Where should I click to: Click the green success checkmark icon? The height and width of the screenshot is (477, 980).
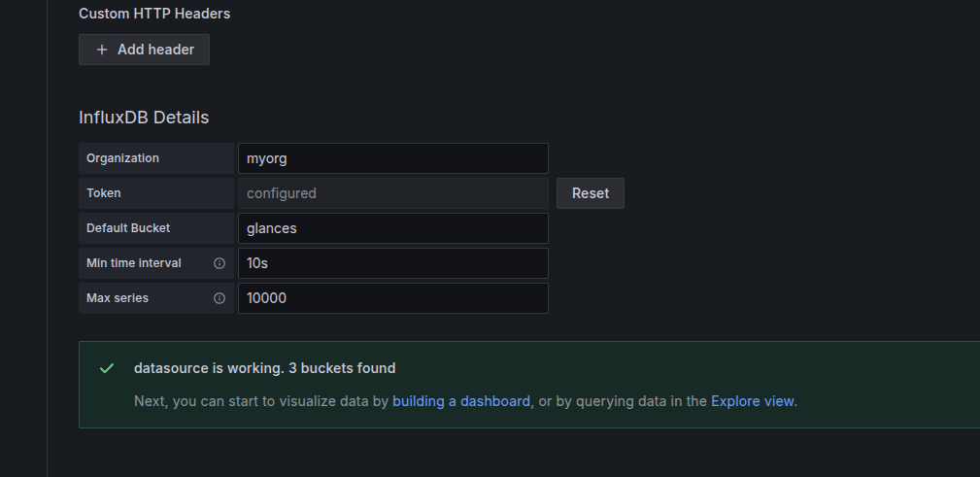(x=107, y=369)
